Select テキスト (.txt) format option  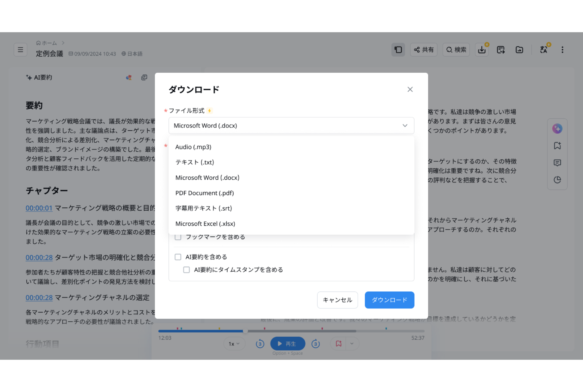291,162
